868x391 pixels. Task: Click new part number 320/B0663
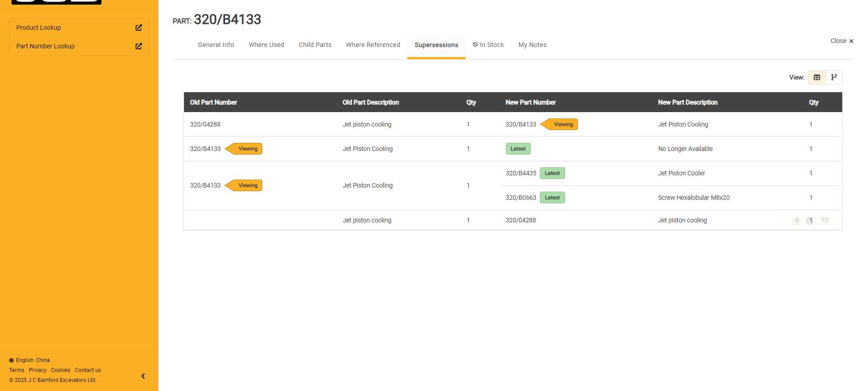pyautogui.click(x=520, y=198)
